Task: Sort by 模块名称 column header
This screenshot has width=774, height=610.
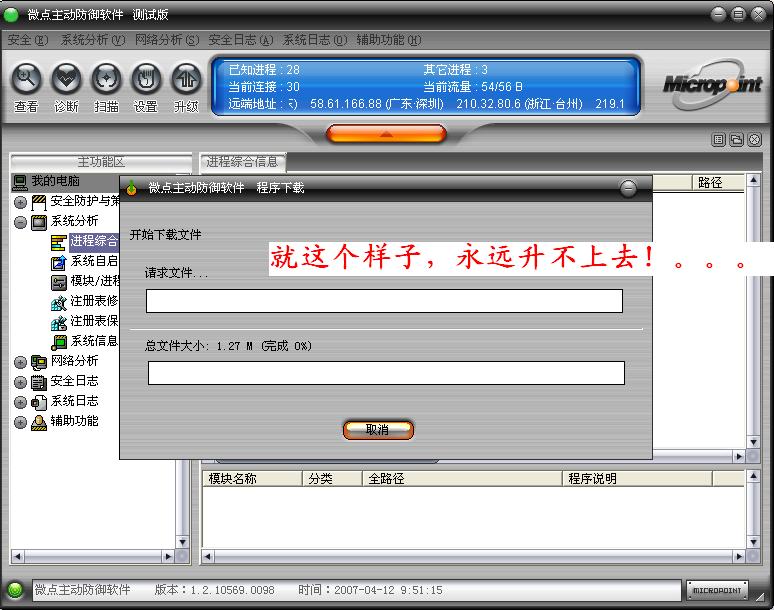Action: pos(252,478)
